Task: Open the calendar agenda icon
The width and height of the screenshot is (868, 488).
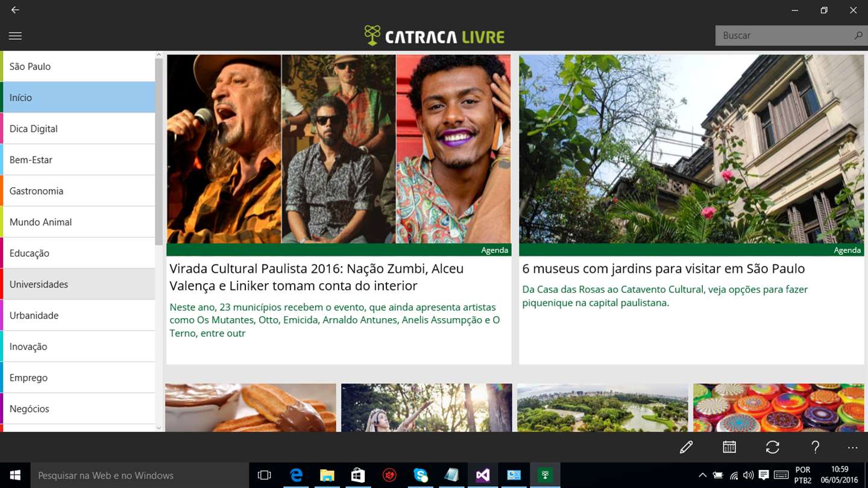Action: (729, 447)
